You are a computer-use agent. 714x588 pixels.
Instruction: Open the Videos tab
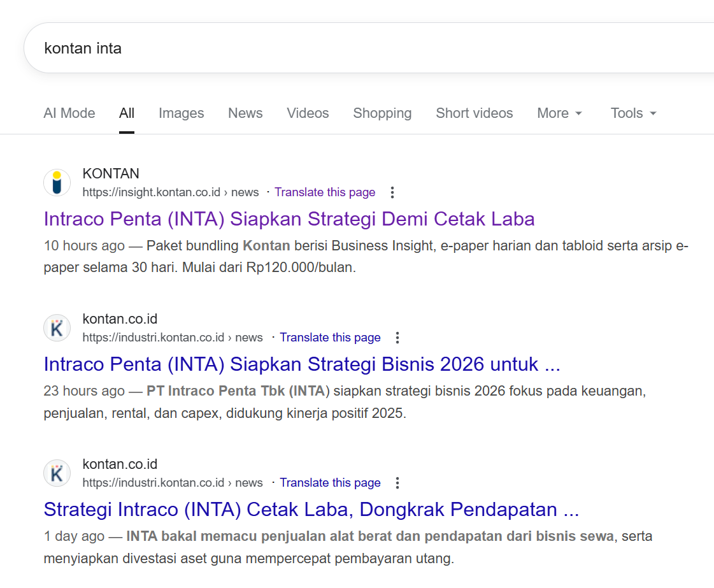coord(308,113)
